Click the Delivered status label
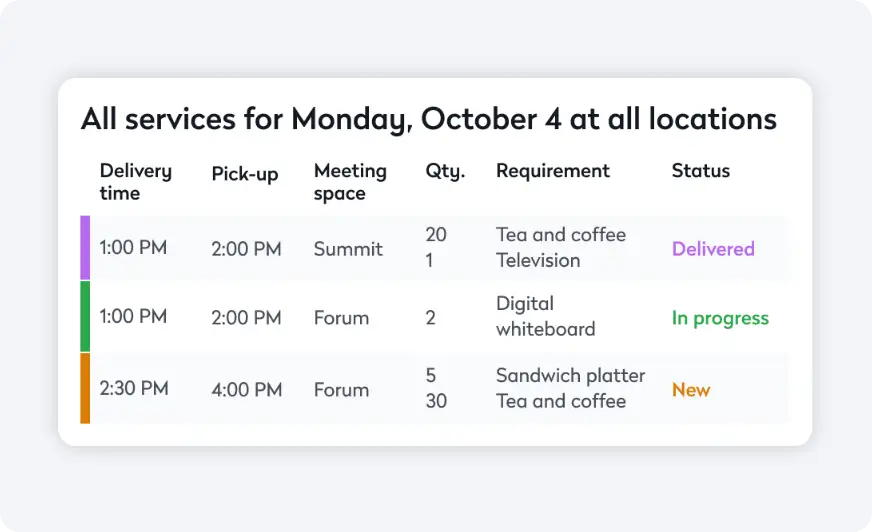Screen dimensions: 872x532 (712, 249)
